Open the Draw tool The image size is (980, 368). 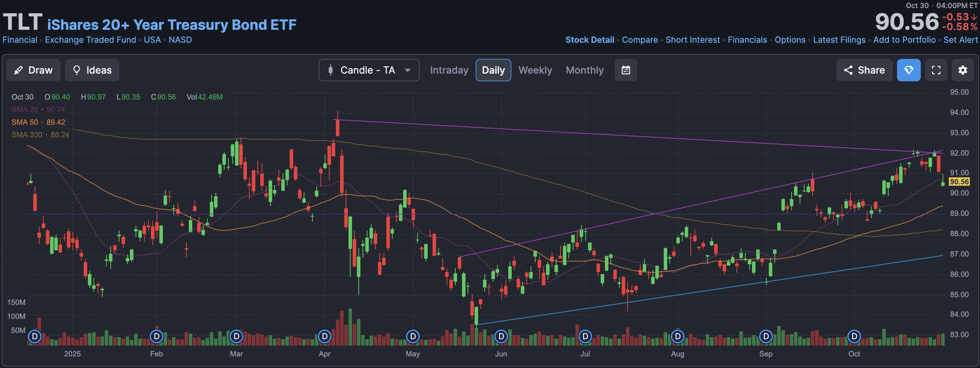[34, 70]
